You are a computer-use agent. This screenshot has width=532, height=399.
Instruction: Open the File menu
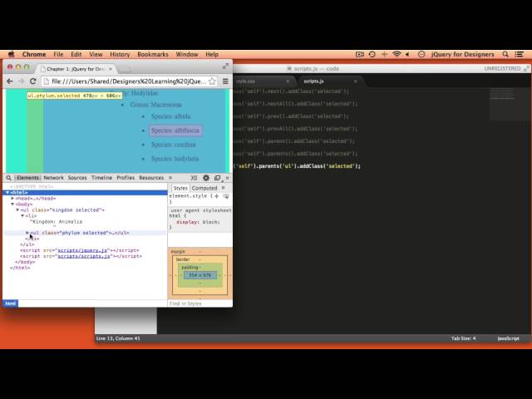point(58,54)
